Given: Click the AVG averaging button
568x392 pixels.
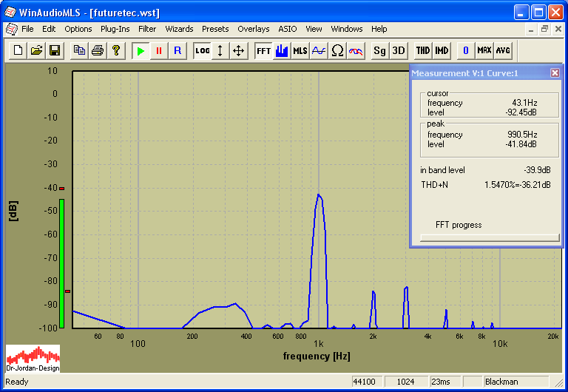Looking at the screenshot, I should [x=503, y=50].
